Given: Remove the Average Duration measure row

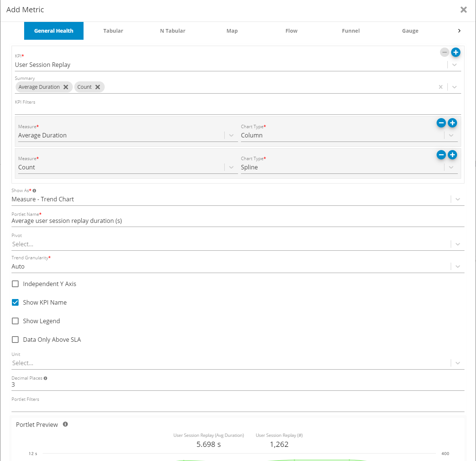Looking at the screenshot, I should point(441,123).
